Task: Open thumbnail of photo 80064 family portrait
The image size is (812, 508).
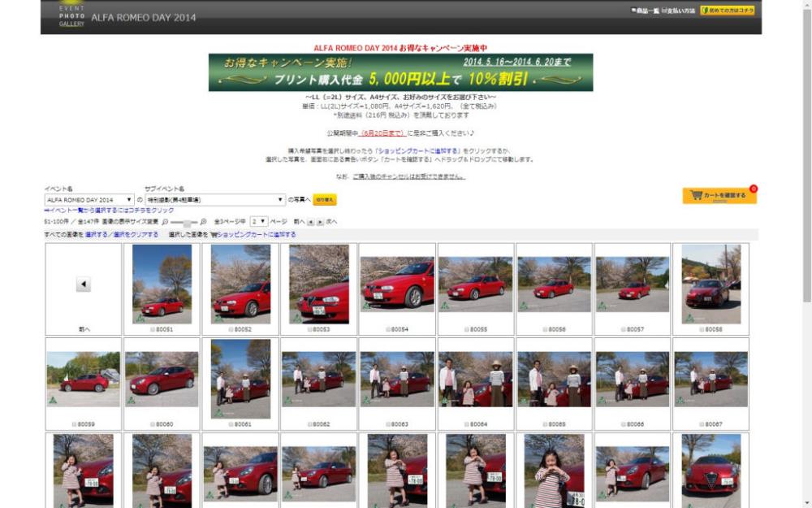Action: [x=475, y=379]
